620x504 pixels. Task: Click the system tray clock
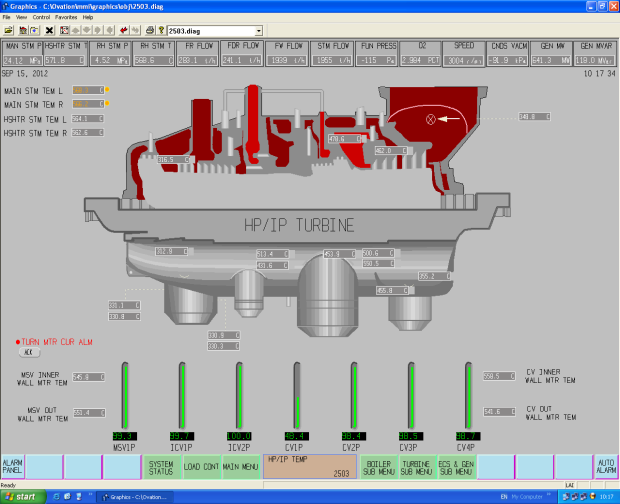click(x=607, y=497)
